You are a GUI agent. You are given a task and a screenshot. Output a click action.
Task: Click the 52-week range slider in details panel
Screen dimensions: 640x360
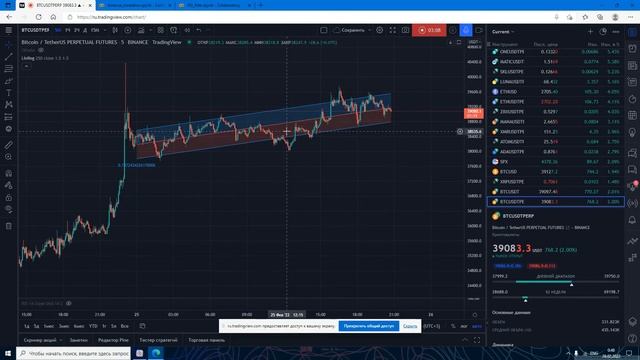coord(556,298)
